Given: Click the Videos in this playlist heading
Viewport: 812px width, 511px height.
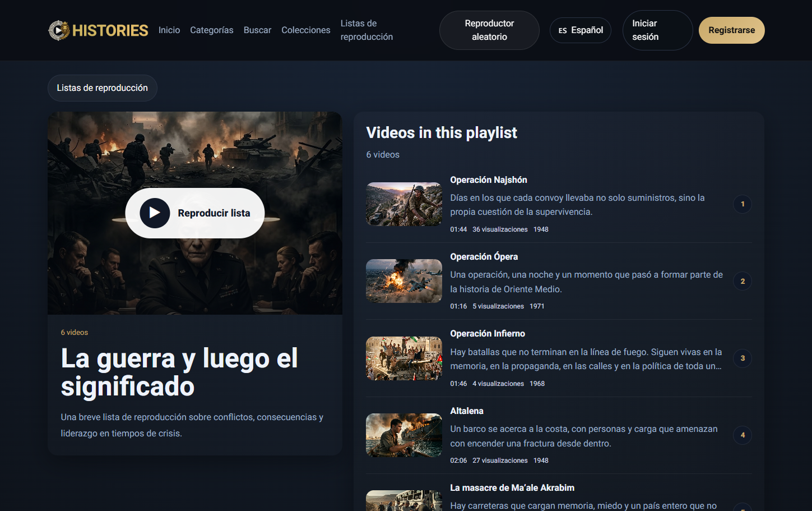Looking at the screenshot, I should 442,133.
